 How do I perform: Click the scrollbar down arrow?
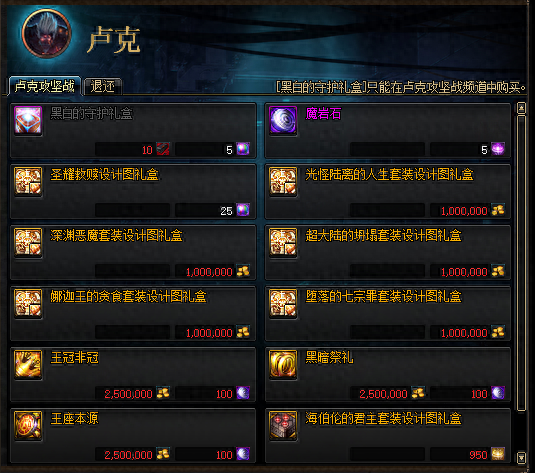pyautogui.click(x=521, y=457)
